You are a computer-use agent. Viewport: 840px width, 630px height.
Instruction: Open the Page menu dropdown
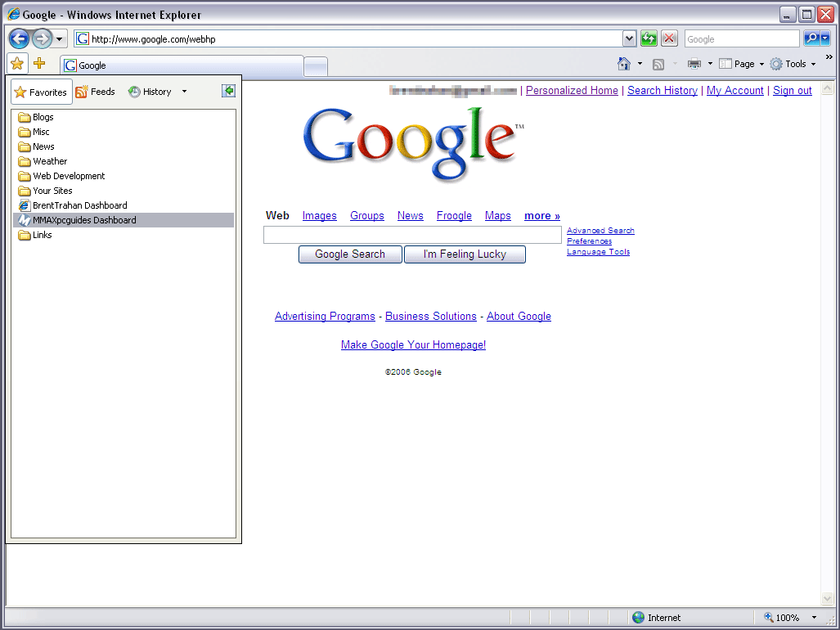[741, 64]
